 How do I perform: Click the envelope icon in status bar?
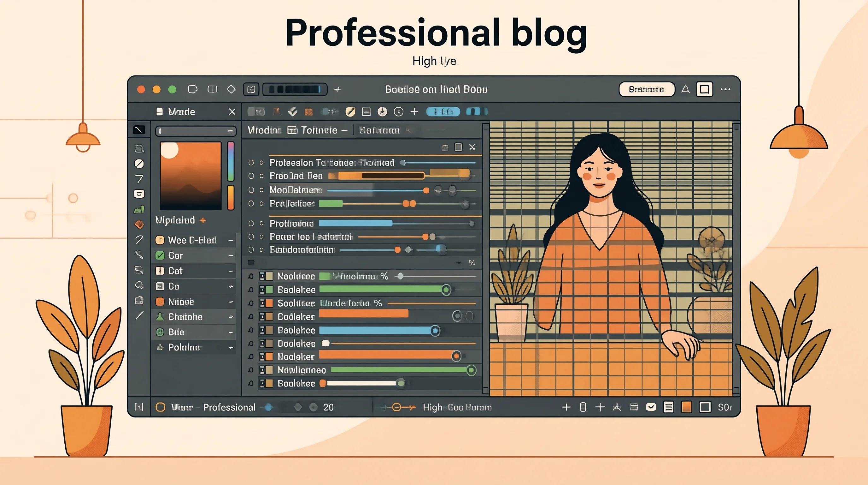click(651, 407)
